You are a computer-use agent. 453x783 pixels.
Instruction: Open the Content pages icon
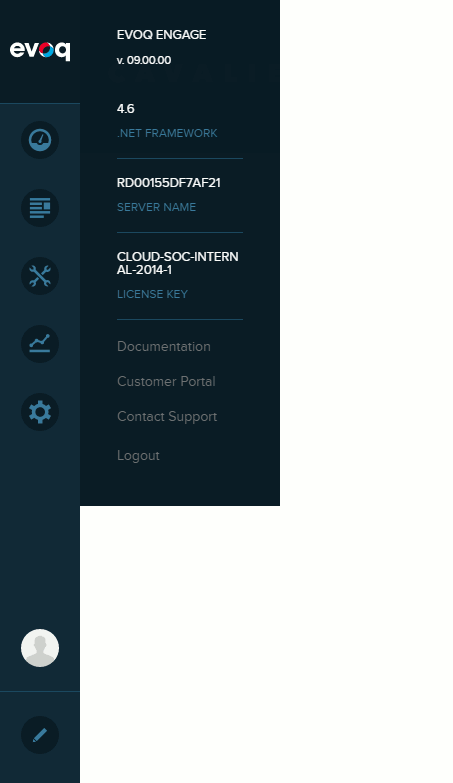click(40, 208)
